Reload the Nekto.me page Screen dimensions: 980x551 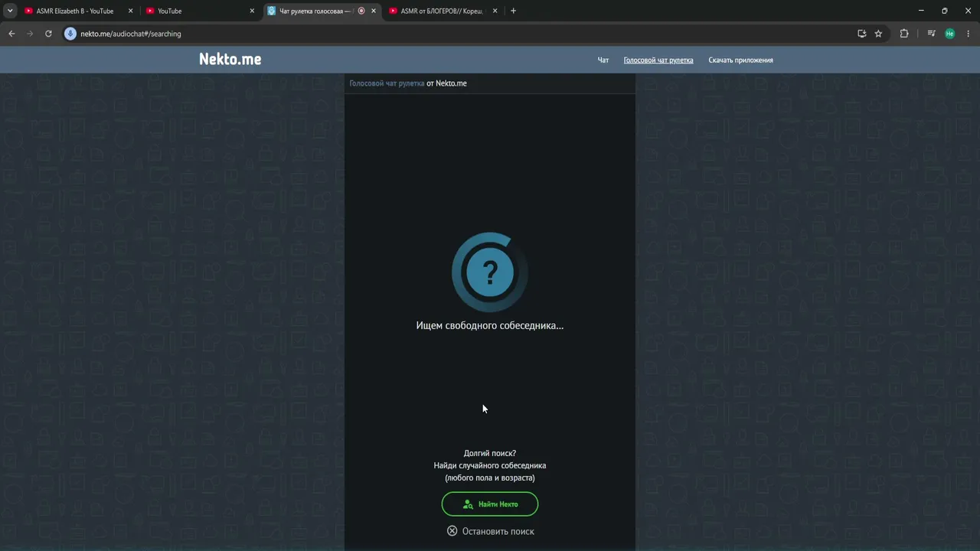[x=48, y=34]
